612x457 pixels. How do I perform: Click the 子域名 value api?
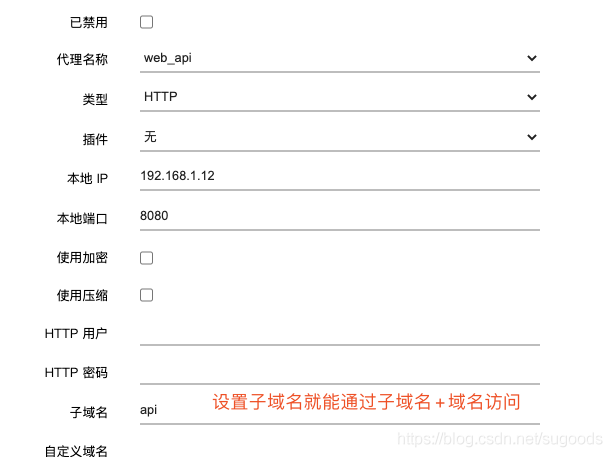(x=150, y=410)
